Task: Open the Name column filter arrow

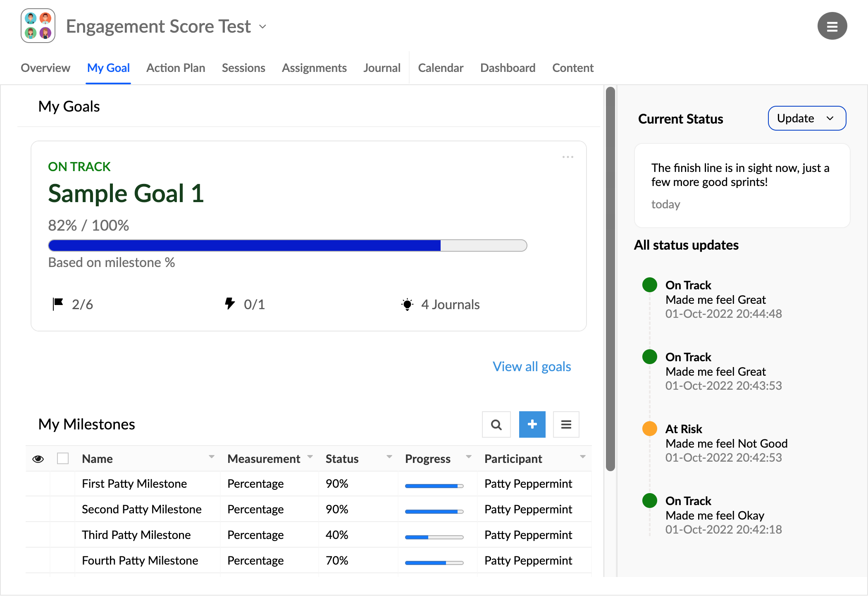Action: [212, 457]
